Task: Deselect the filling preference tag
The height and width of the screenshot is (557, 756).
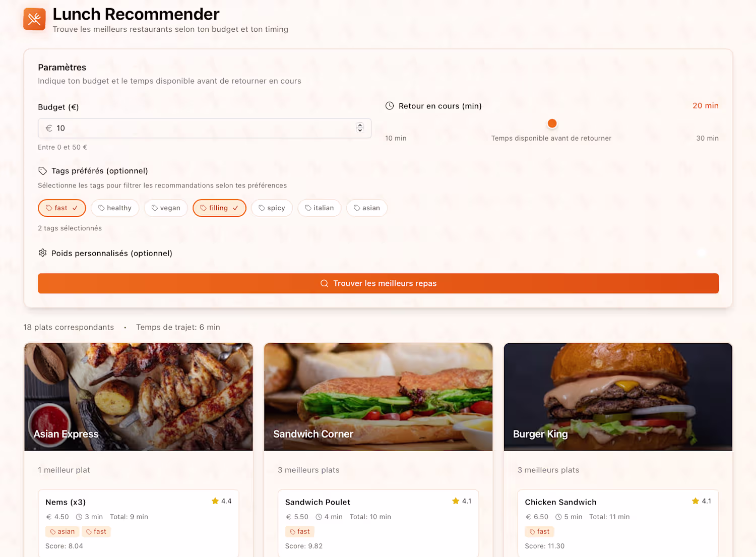Action: coord(219,208)
